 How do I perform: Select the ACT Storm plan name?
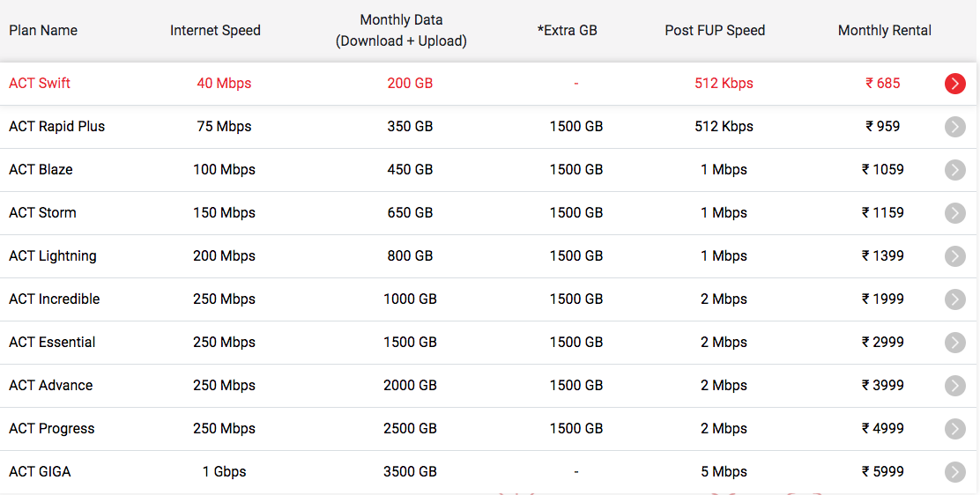[x=42, y=212]
